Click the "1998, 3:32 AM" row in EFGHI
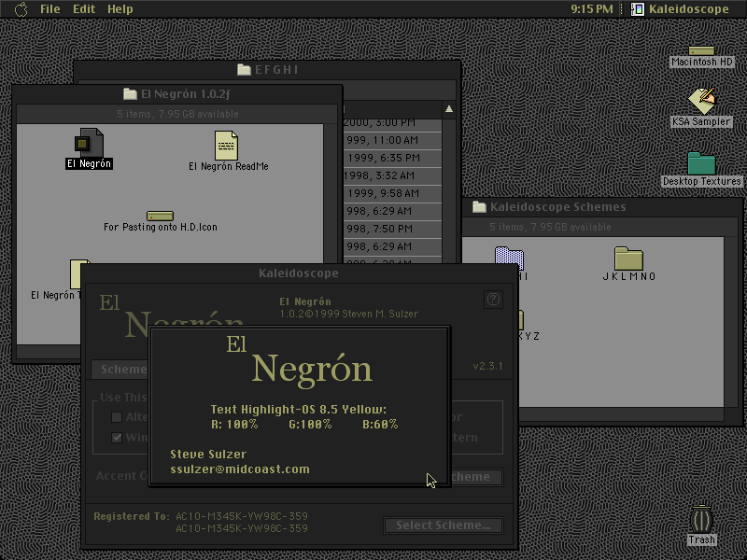 pos(392,175)
